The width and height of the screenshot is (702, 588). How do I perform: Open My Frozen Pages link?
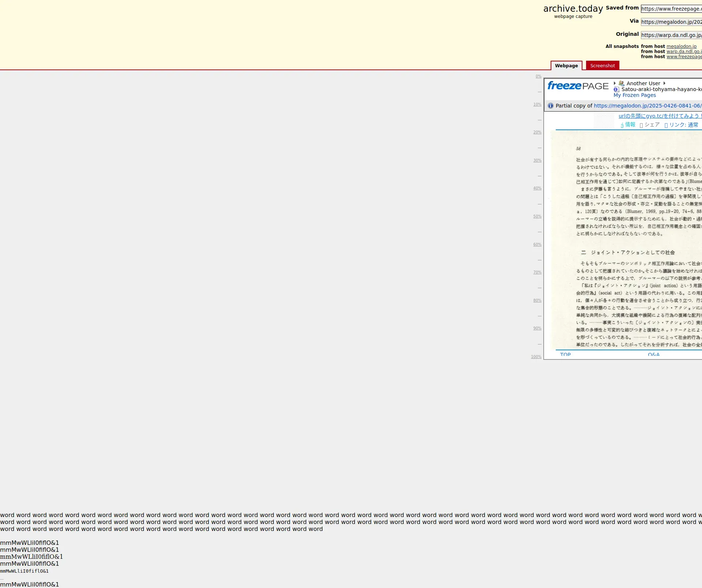click(634, 95)
